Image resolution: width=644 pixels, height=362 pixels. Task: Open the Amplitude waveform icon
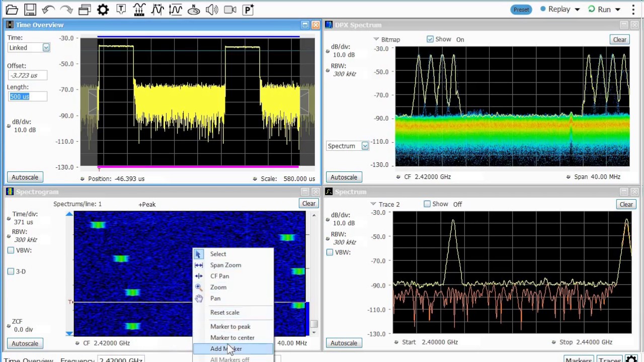[176, 9]
